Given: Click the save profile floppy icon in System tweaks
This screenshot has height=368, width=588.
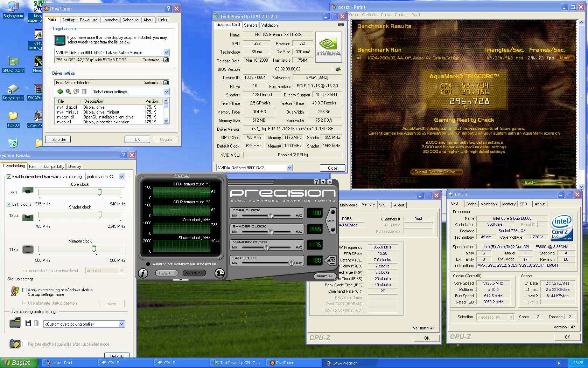Looking at the screenshot, I should pyautogui.click(x=28, y=323).
